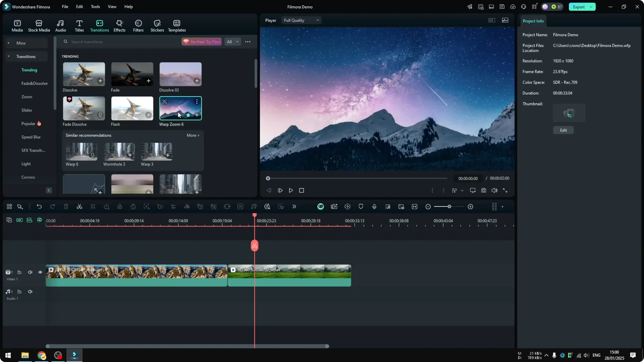Screen dimensions: 644x362
Task: Click the player progress slider handle
Action: point(268,178)
